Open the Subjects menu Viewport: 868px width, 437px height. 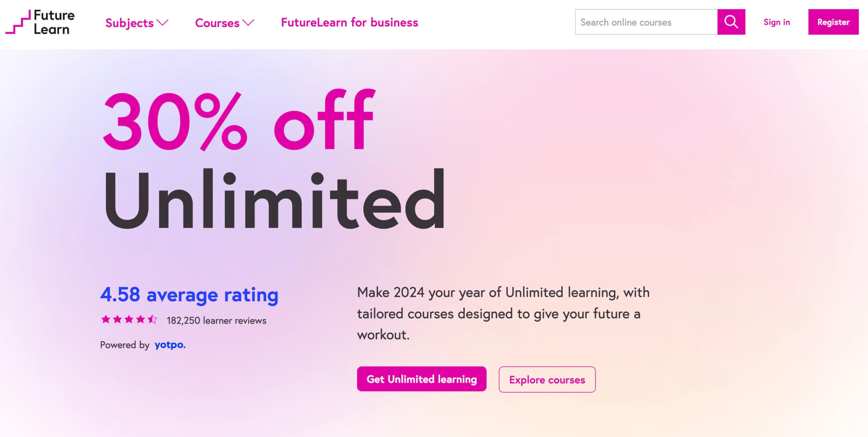pos(129,23)
